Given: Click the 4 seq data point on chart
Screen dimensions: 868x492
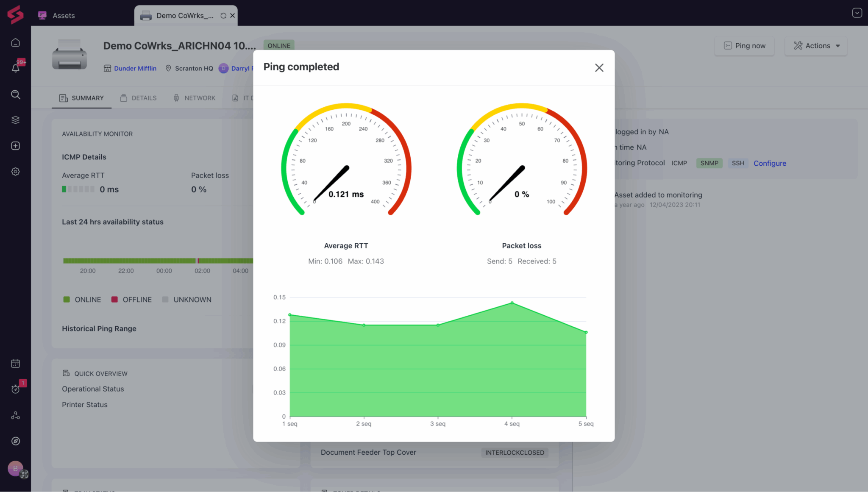Looking at the screenshot, I should tap(512, 303).
